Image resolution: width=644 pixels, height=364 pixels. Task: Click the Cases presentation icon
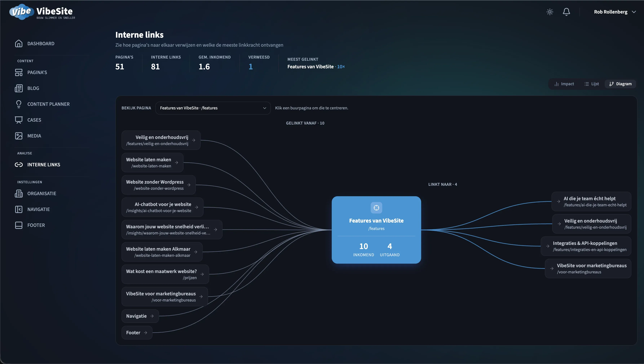coord(19,120)
